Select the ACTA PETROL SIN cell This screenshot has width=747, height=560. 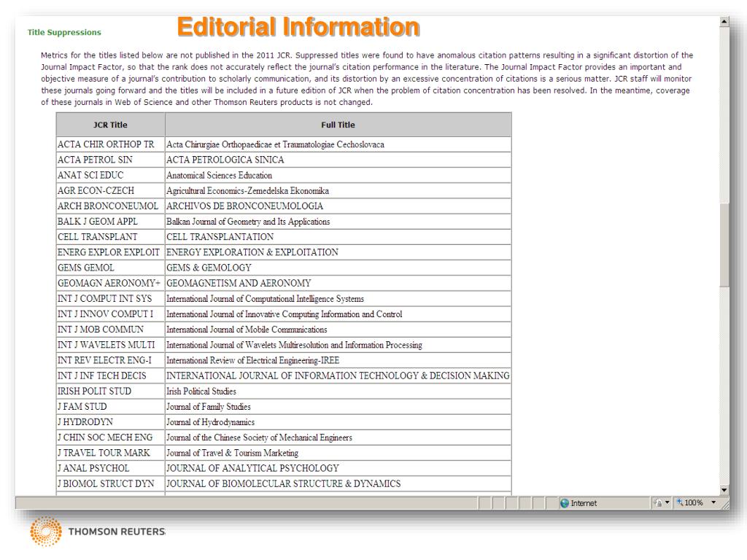tap(111, 160)
